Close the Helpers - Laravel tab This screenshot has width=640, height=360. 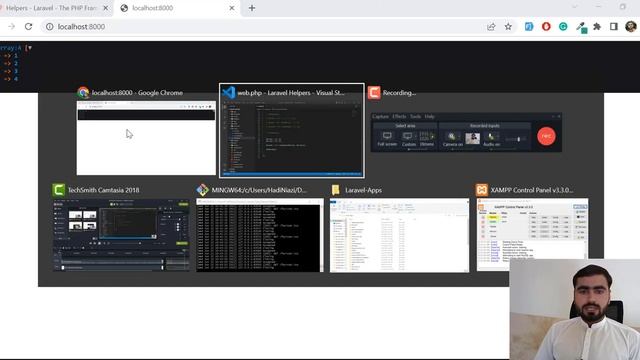click(x=106, y=8)
